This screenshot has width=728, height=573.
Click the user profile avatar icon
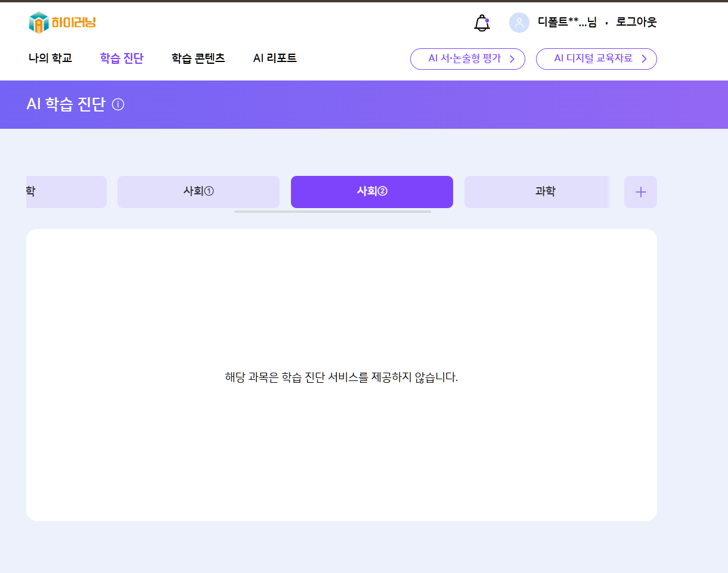(x=519, y=23)
